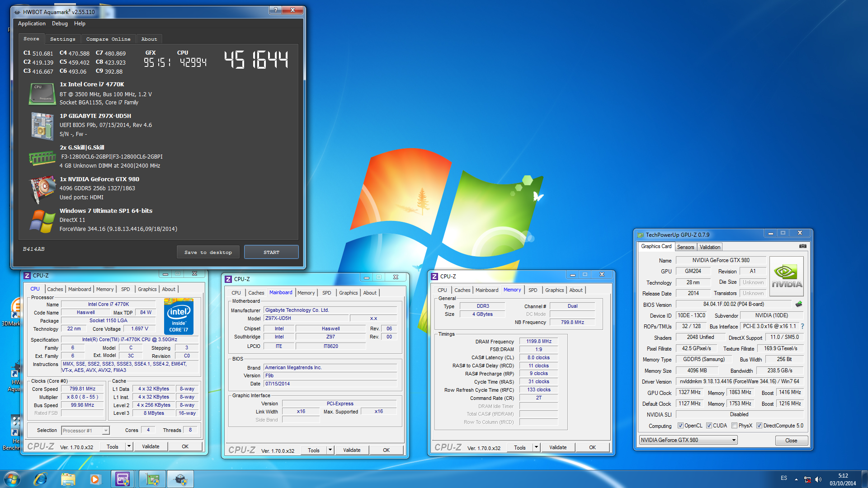Click the CPU chip icon in Aquamark
The image size is (868, 488).
point(42,94)
